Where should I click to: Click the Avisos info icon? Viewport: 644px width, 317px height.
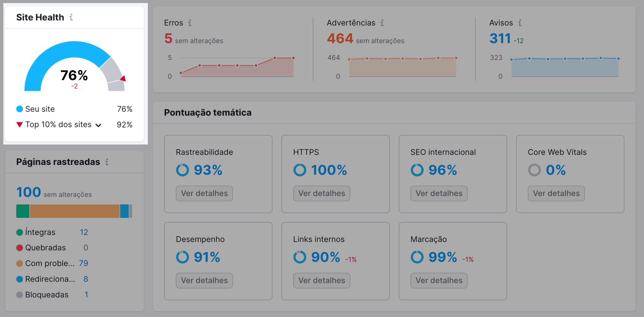pyautogui.click(x=520, y=23)
